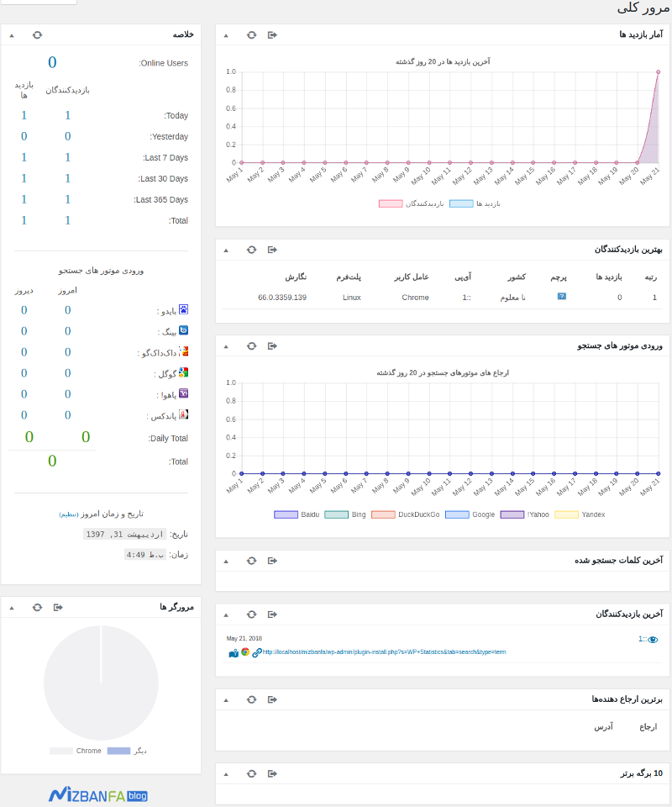Click the map icon under latest visitor
This screenshot has height=807, width=672.
coord(234,652)
